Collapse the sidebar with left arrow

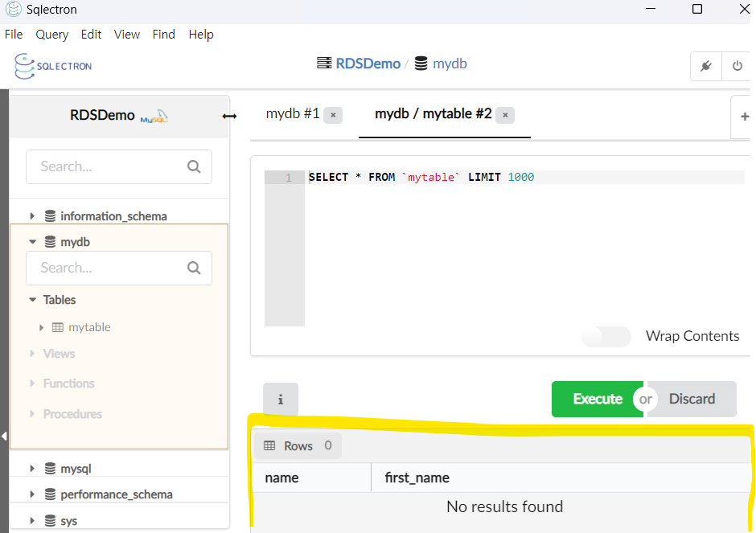click(4, 437)
